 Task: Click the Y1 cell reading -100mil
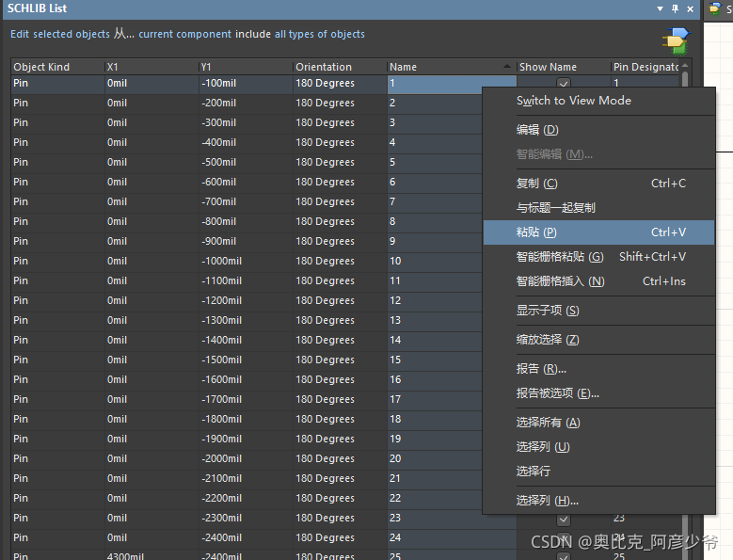247,83
